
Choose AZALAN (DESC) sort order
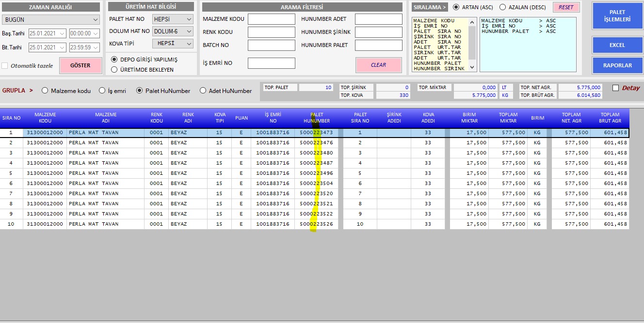coord(502,7)
